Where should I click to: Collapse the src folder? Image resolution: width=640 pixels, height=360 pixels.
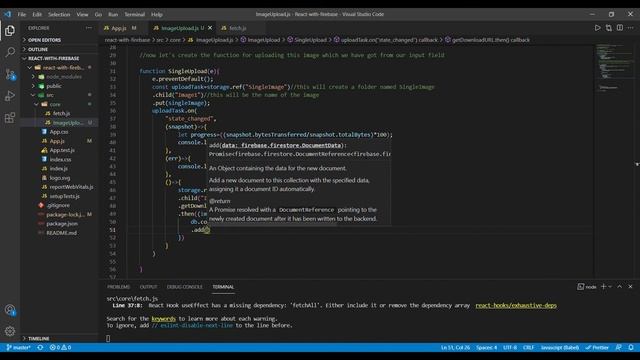[x=60, y=95]
